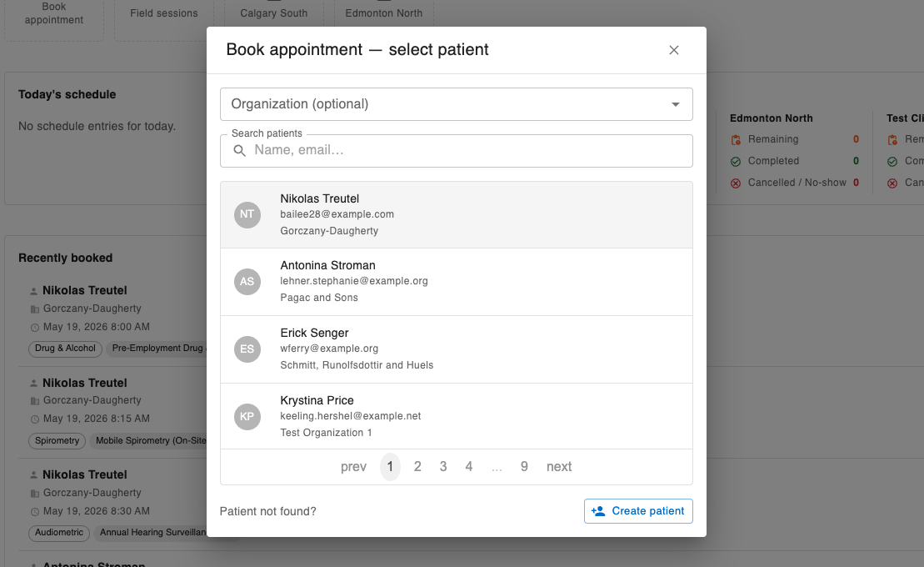The height and width of the screenshot is (567, 924).
Task: Click Edmonton North heading in schedule stats
Action: pyautogui.click(x=771, y=118)
